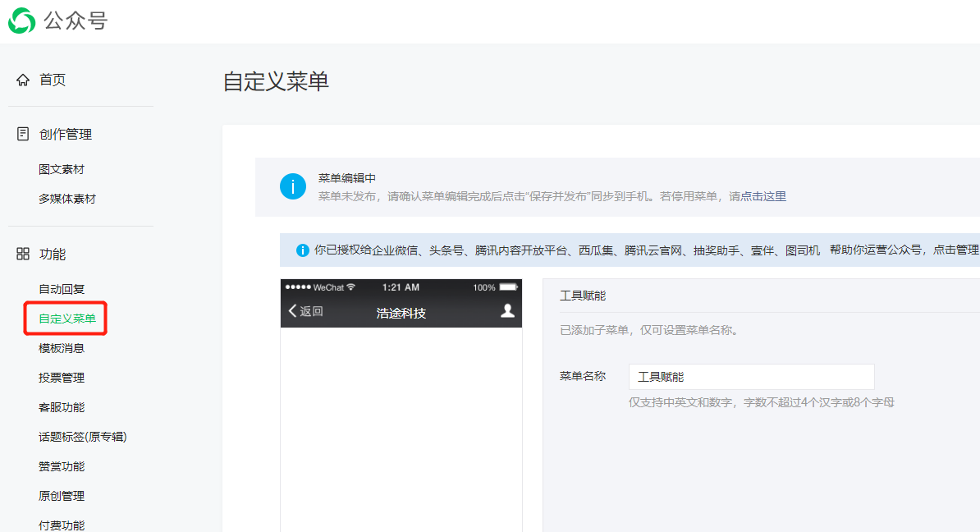Open 话题标签(原专辑) page
This screenshot has height=532, width=980.
(83, 437)
